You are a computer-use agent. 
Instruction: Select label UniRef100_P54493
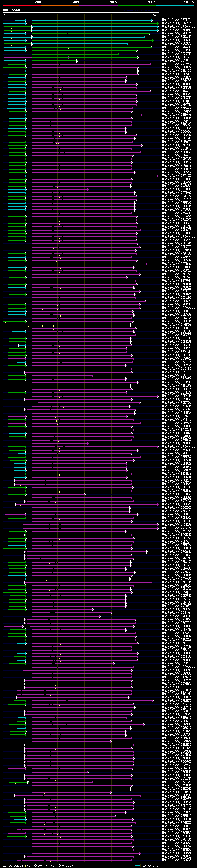pos(177,81)
